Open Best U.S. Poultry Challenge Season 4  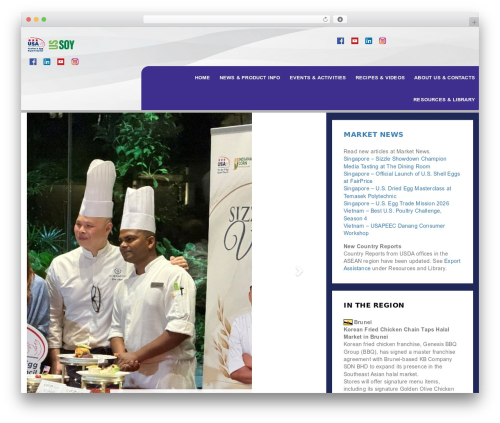click(x=392, y=215)
